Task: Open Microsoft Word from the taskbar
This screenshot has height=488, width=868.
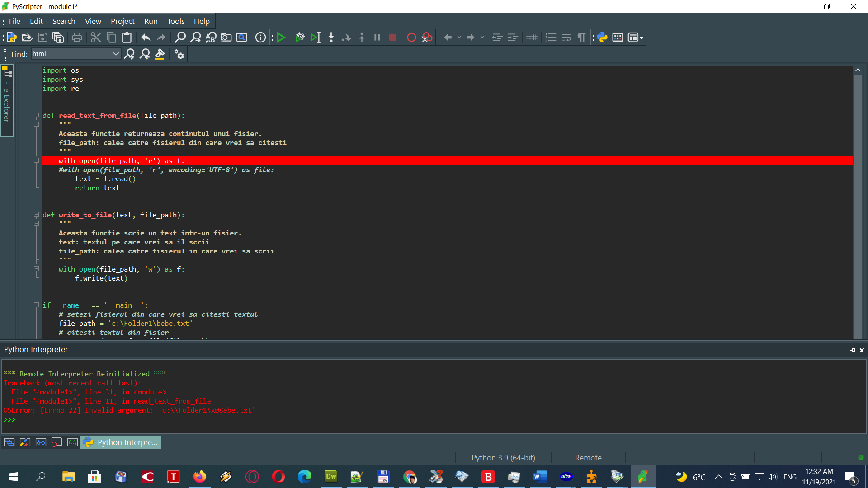Action: 540,477
